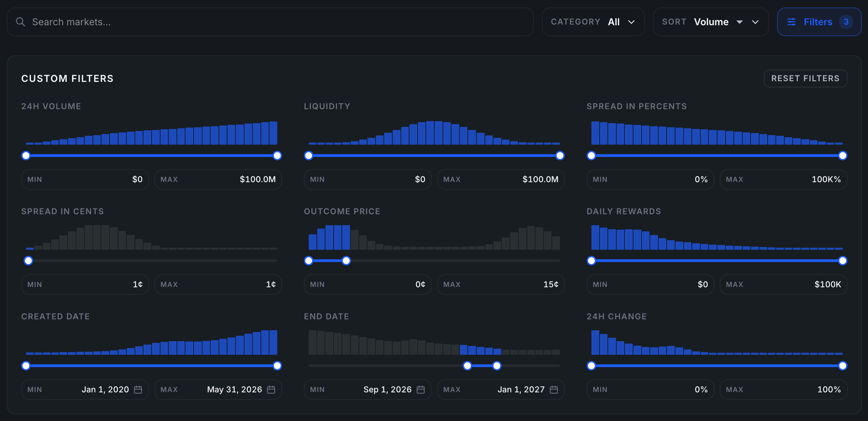Image resolution: width=868 pixels, height=421 pixels.
Task: Click the Spread in Cents slider handle
Action: coord(28,261)
